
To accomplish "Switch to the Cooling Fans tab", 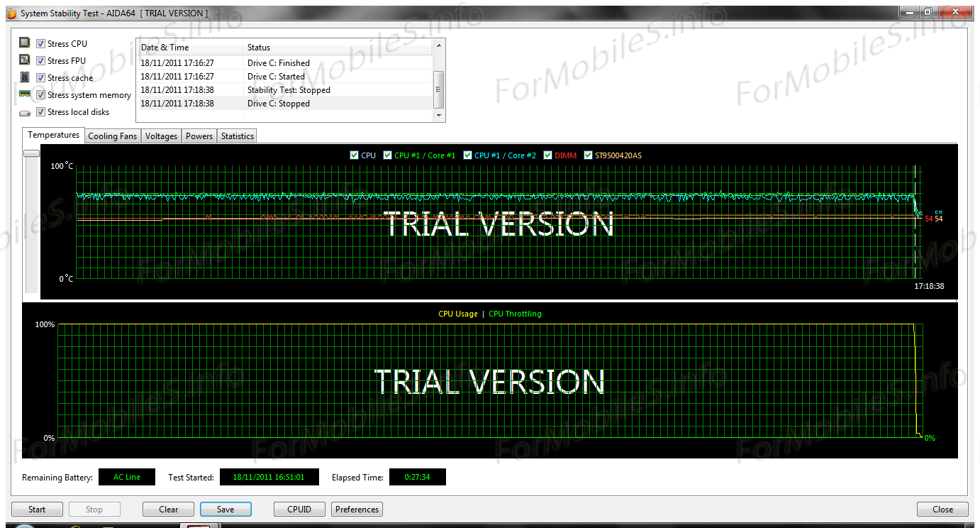I will [112, 136].
